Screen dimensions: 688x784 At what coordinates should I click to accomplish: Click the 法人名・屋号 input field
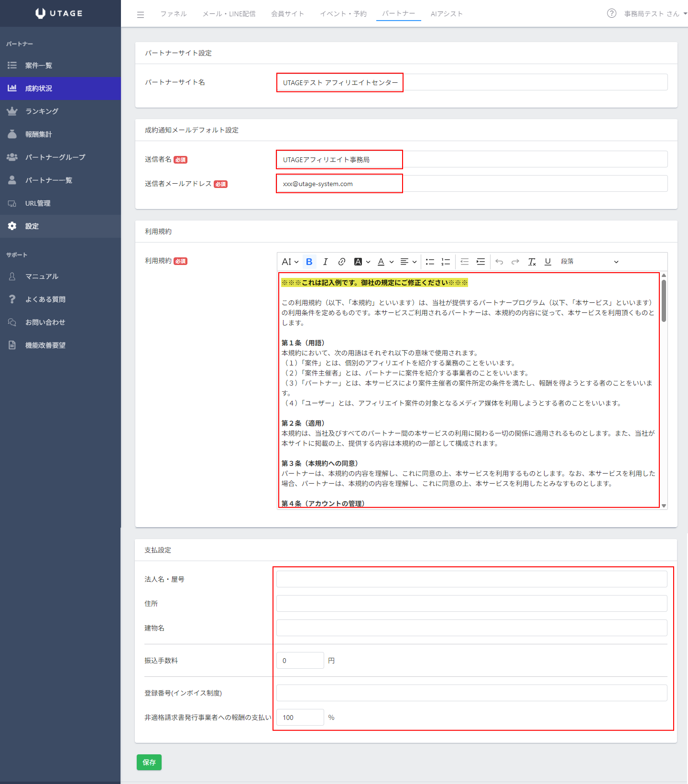coord(471,579)
